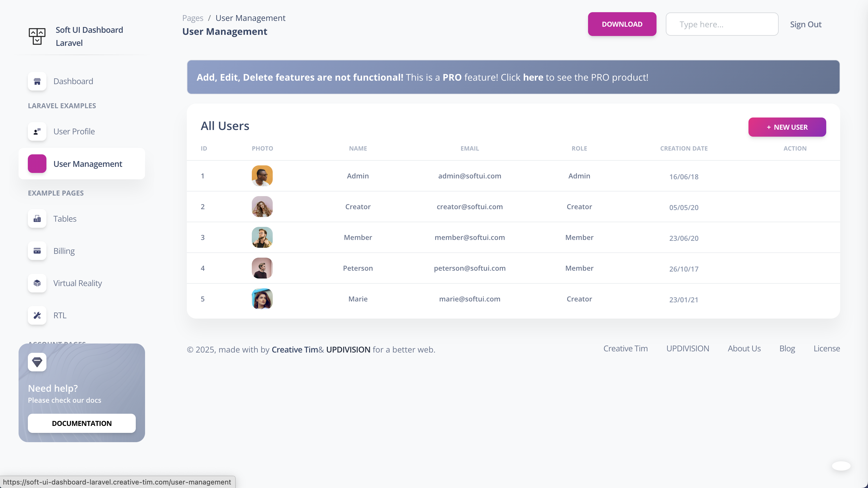Click Marie's avatar thumbnail

coord(262,299)
